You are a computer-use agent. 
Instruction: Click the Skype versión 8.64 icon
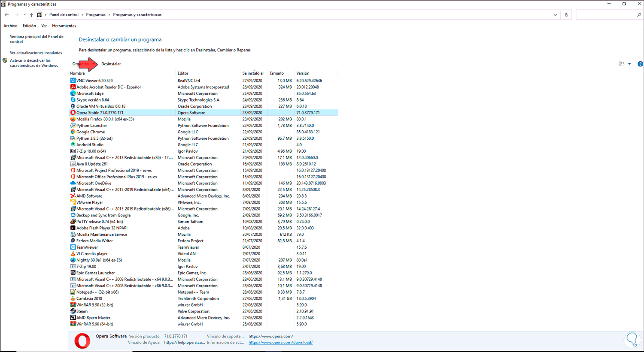pos(73,100)
